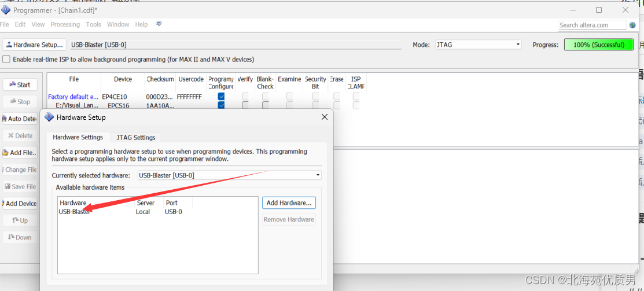Click the globe icon beside the search field
This screenshot has height=291, width=644.
(633, 25)
